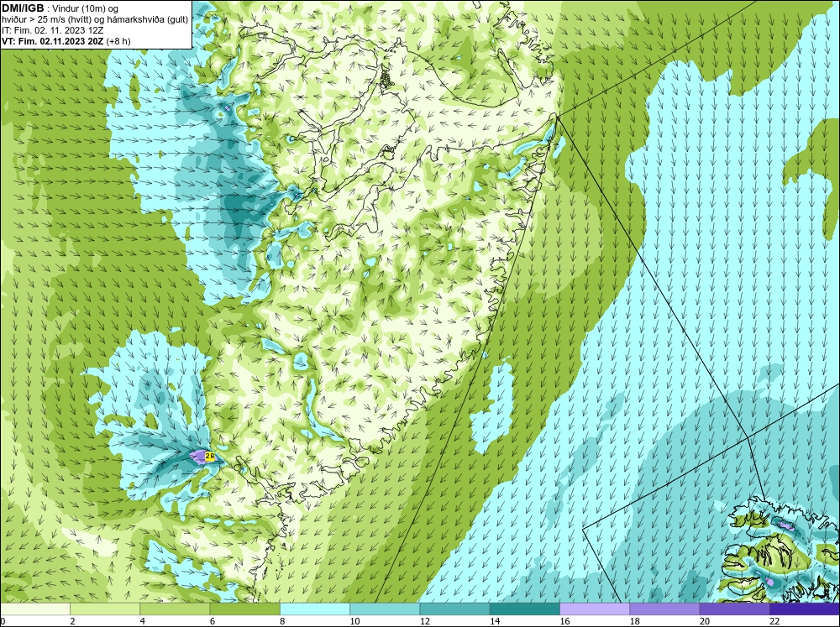Click the 12–14 m/s teal legend swatch

coord(454,609)
